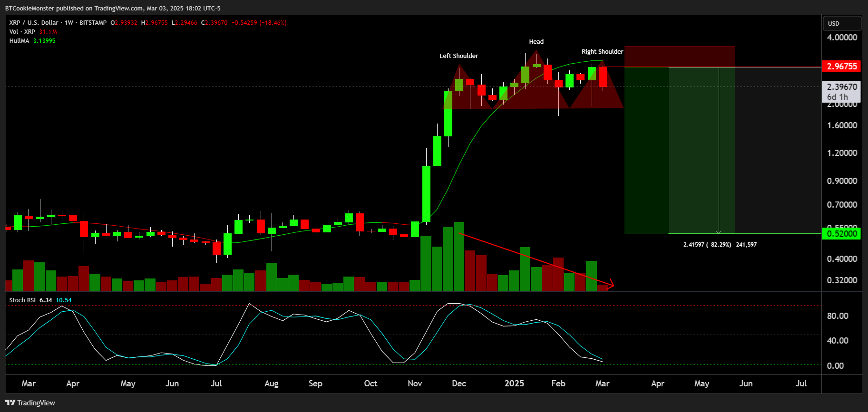Select the Left Shoulder text label

click(458, 56)
